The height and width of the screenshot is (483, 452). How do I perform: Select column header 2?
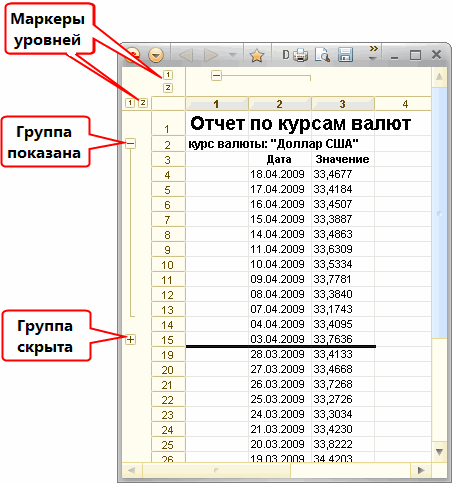pyautogui.click(x=280, y=104)
